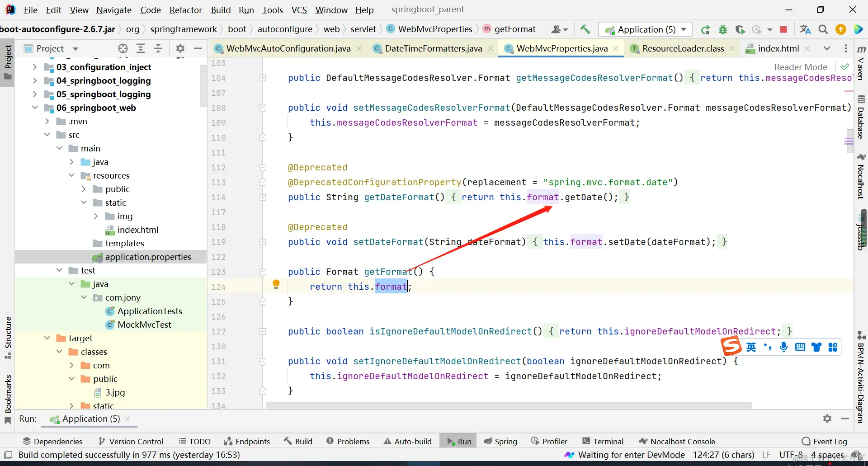
Task: Click the purple marker on editor error stripe
Action: [x=849, y=141]
